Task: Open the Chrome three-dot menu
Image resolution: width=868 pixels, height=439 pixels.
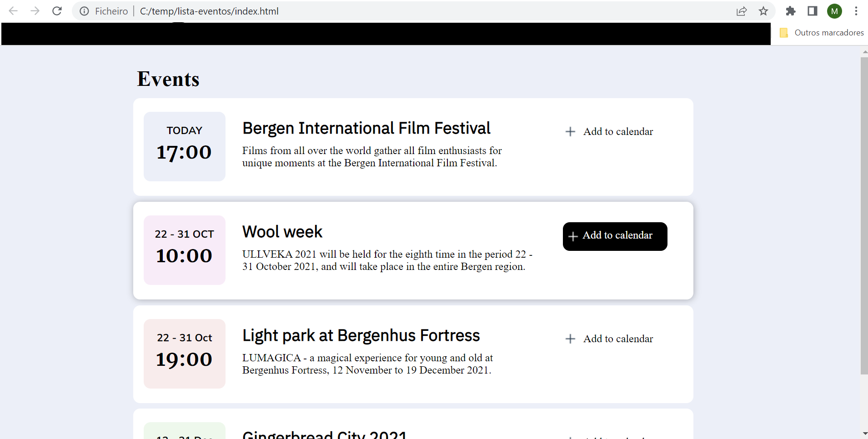Action: pyautogui.click(x=856, y=11)
